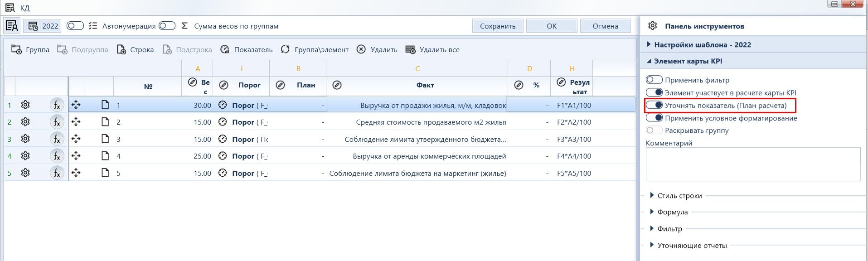Toggle Раскрывать группу switch
The height and width of the screenshot is (261, 868).
coord(654,130)
